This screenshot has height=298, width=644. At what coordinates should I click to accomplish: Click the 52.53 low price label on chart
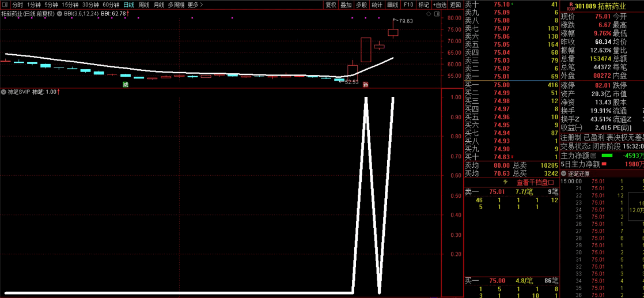(351, 82)
